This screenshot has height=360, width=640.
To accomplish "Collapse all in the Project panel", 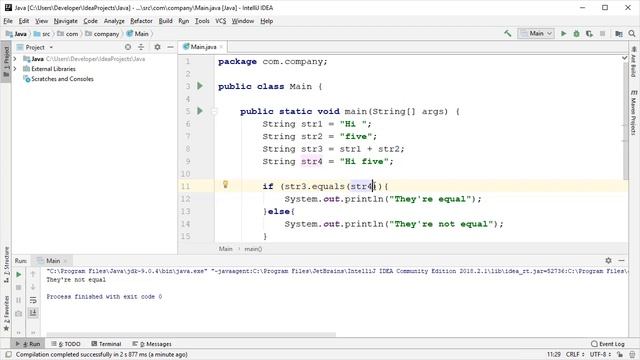I will coord(141,47).
